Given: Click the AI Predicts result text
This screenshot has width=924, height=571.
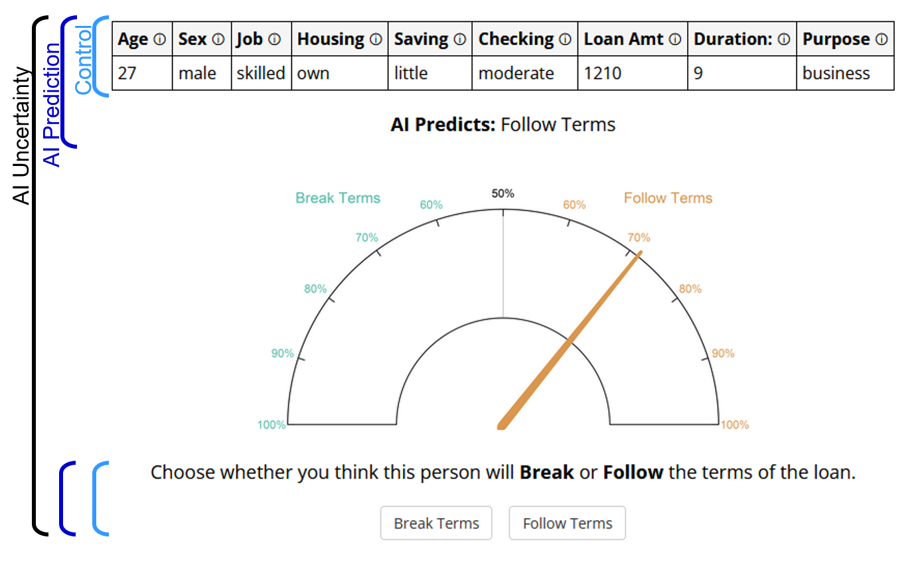Looking at the screenshot, I should click(502, 125).
